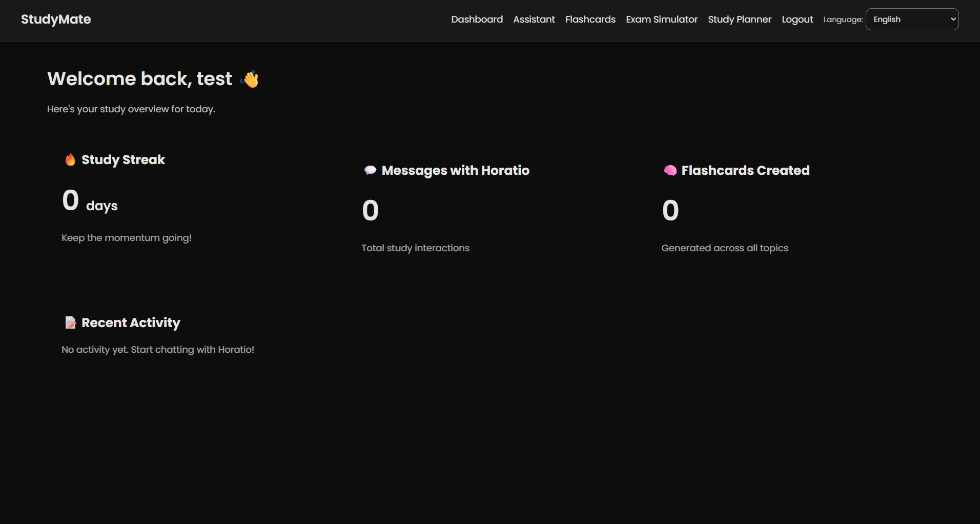Click the waving hand emoji in the welcome heading
Image resolution: width=980 pixels, height=524 pixels.
pyautogui.click(x=250, y=78)
